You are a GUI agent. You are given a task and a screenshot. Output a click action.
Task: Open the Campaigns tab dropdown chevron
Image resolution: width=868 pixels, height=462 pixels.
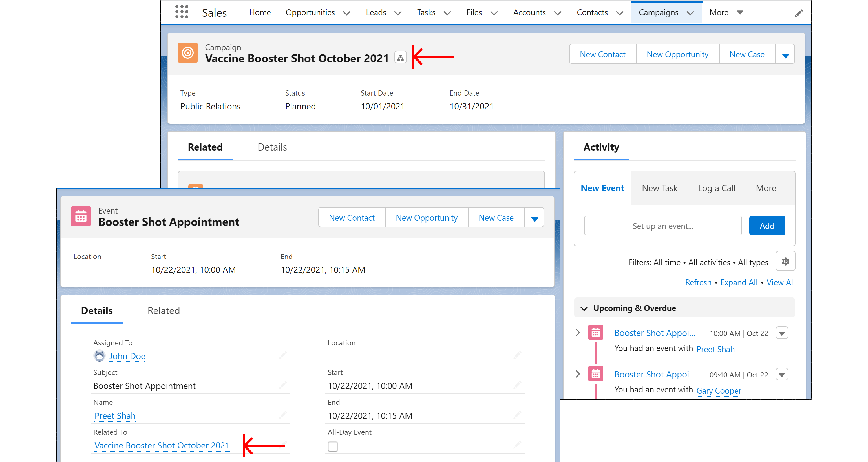[690, 13]
